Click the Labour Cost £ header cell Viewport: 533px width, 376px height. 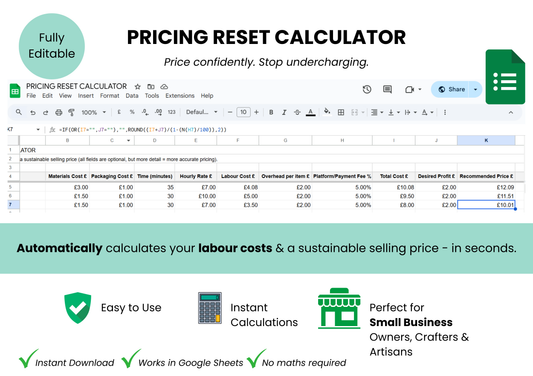pos(238,176)
